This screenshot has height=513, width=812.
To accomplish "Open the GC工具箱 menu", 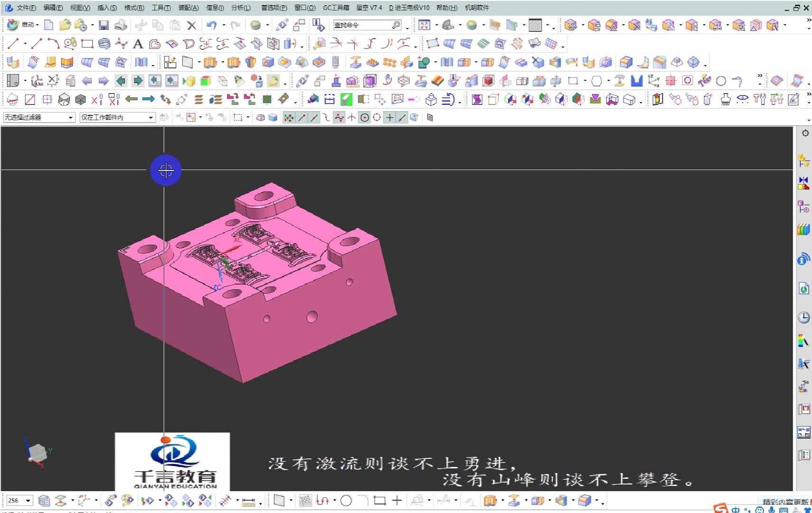I will pos(336,8).
